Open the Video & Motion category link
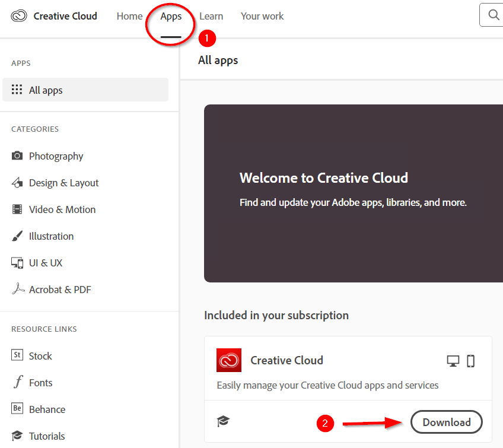 (62, 209)
